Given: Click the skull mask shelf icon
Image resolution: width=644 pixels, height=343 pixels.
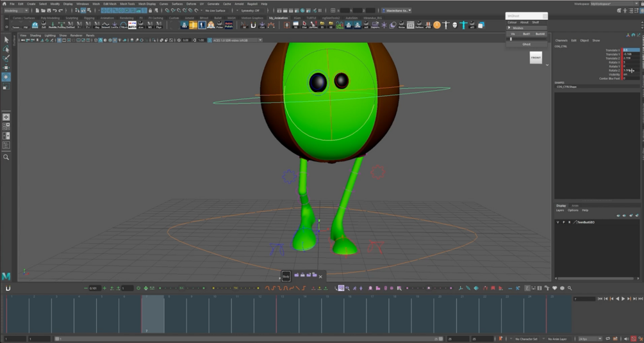Looking at the screenshot, I should tap(454, 25).
